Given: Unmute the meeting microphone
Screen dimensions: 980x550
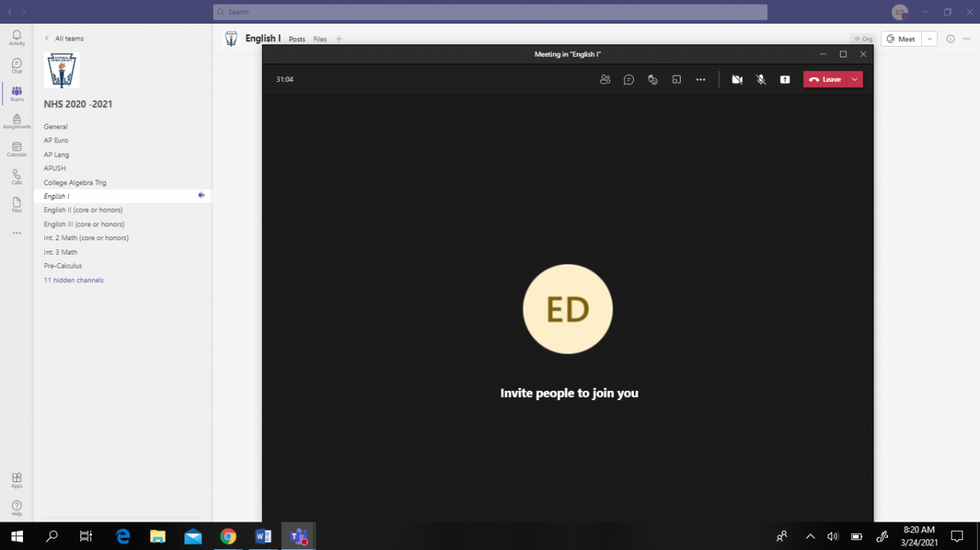Looking at the screenshot, I should click(761, 80).
